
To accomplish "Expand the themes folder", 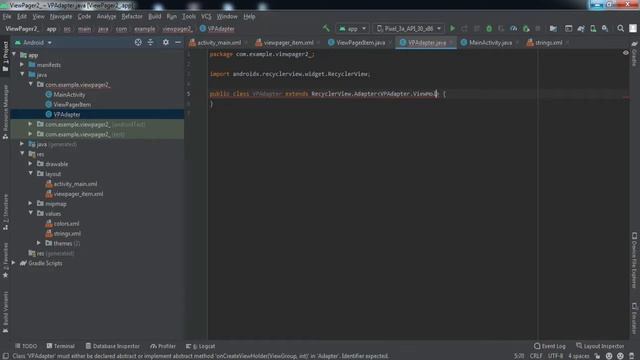I will (x=39, y=243).
